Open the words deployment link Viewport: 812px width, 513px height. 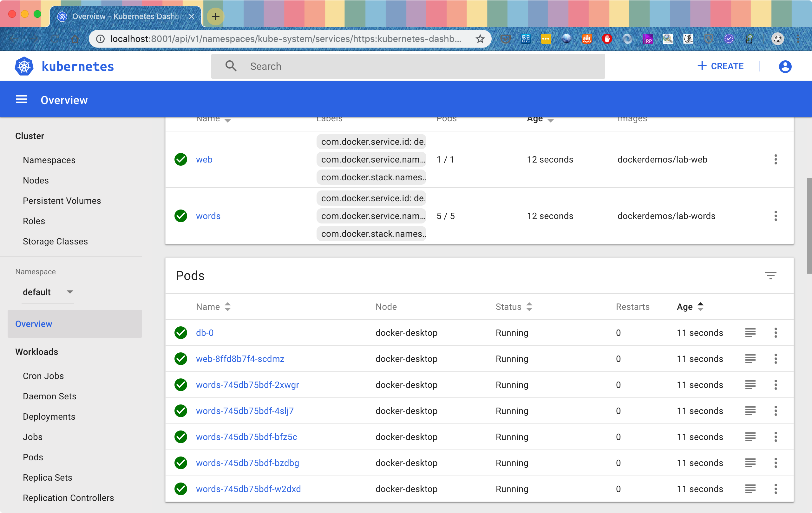[208, 216]
